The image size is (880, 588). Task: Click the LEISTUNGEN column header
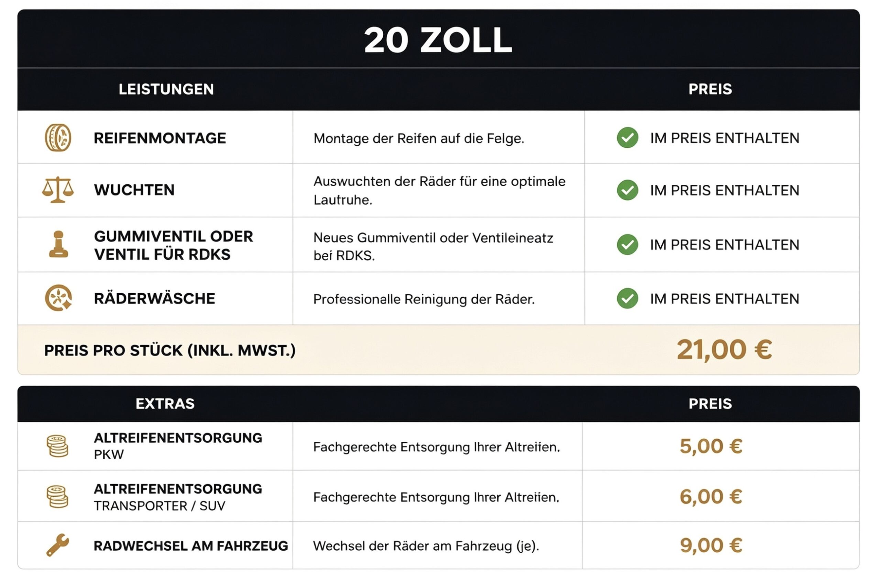click(x=166, y=89)
